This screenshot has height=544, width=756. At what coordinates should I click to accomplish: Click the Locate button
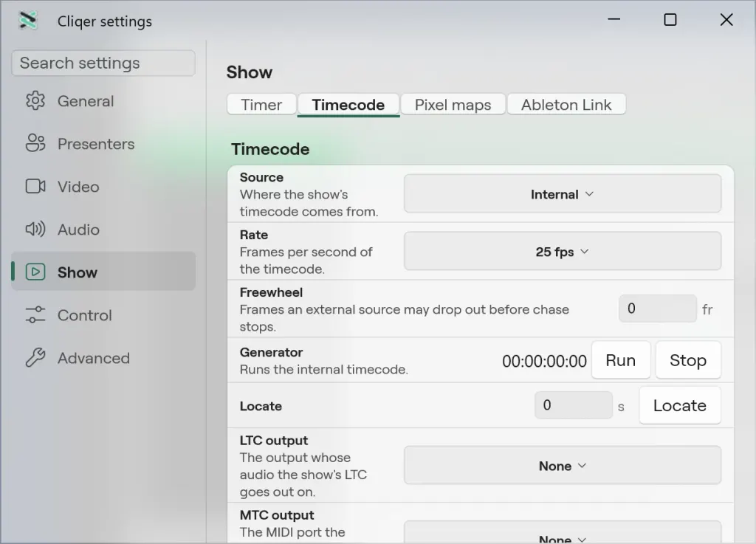click(680, 405)
